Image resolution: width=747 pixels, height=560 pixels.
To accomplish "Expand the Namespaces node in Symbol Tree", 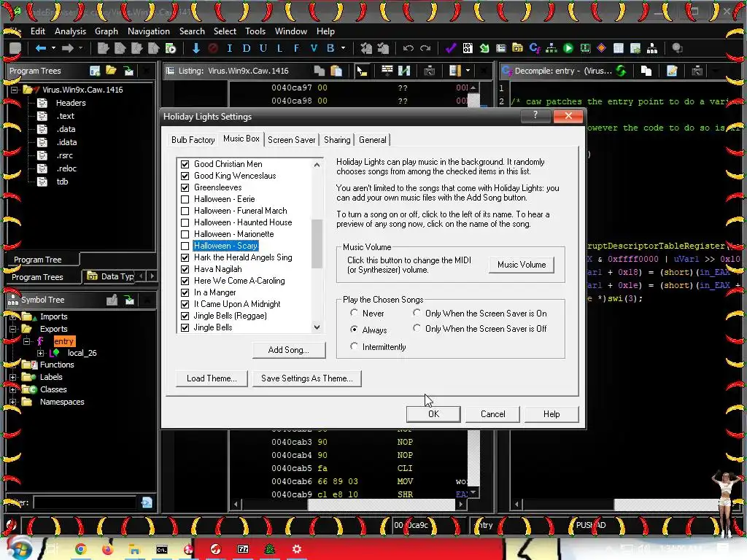I will pos(13,402).
